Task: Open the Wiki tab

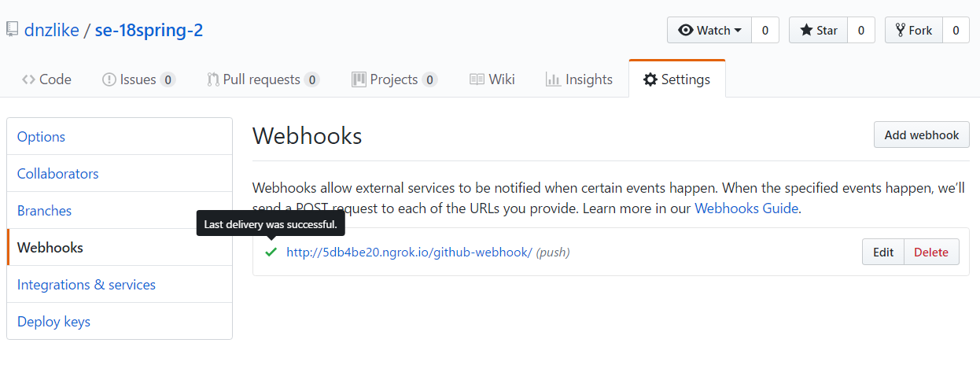Action: click(492, 79)
